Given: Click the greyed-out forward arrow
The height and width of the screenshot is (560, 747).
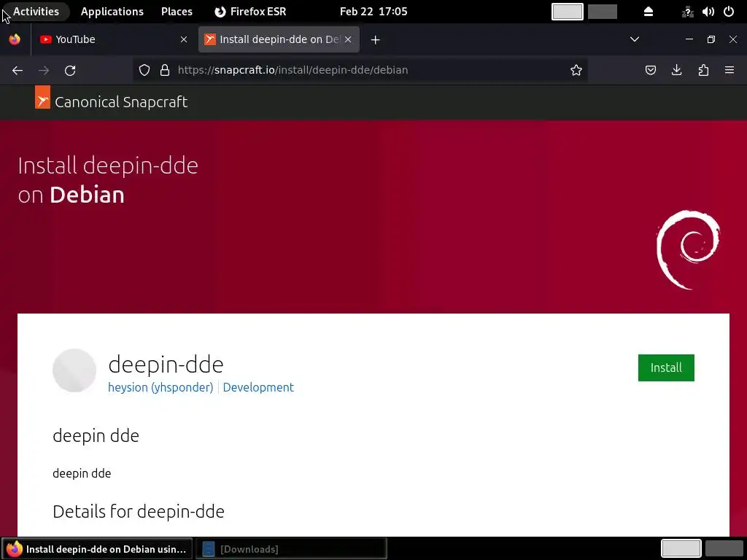Looking at the screenshot, I should (x=44, y=71).
